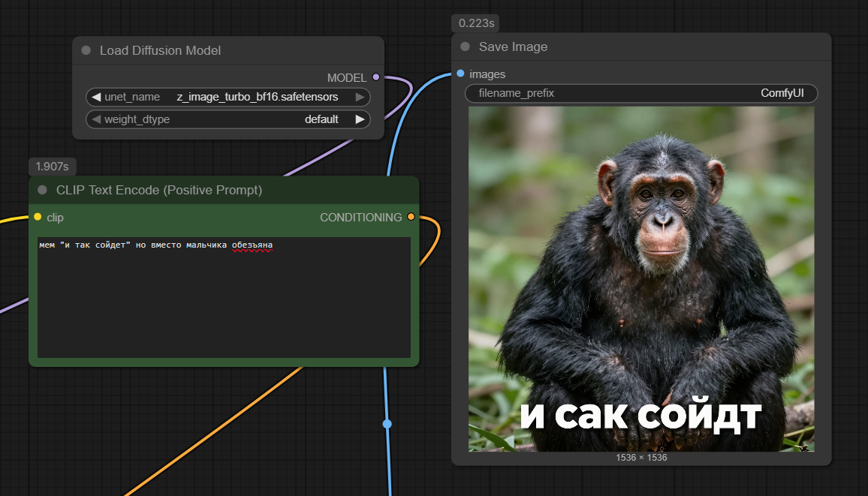
Task: Collapse the Load Diffusion Model node
Action: coord(86,50)
